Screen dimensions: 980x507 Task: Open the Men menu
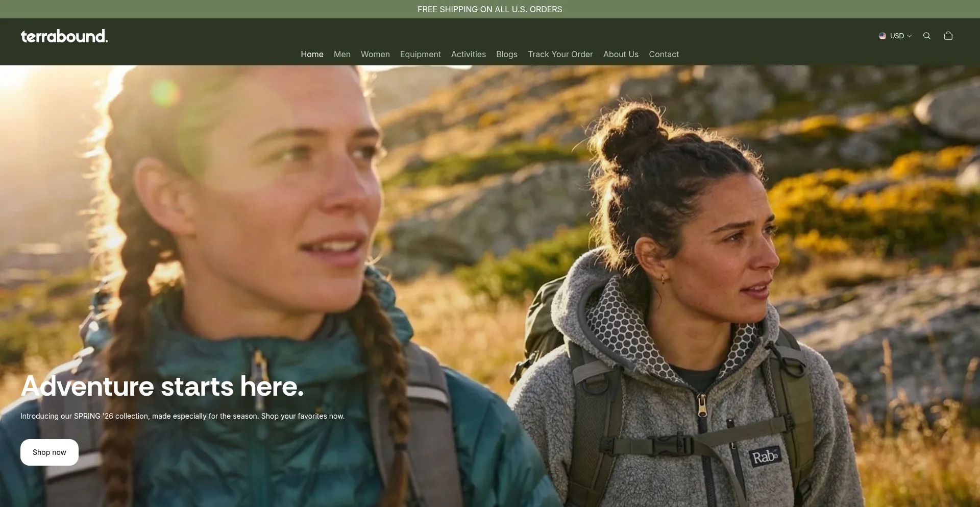[x=342, y=54]
